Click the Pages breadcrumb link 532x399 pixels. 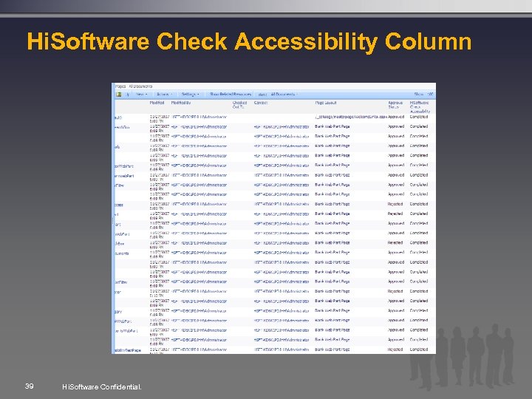[x=120, y=86]
